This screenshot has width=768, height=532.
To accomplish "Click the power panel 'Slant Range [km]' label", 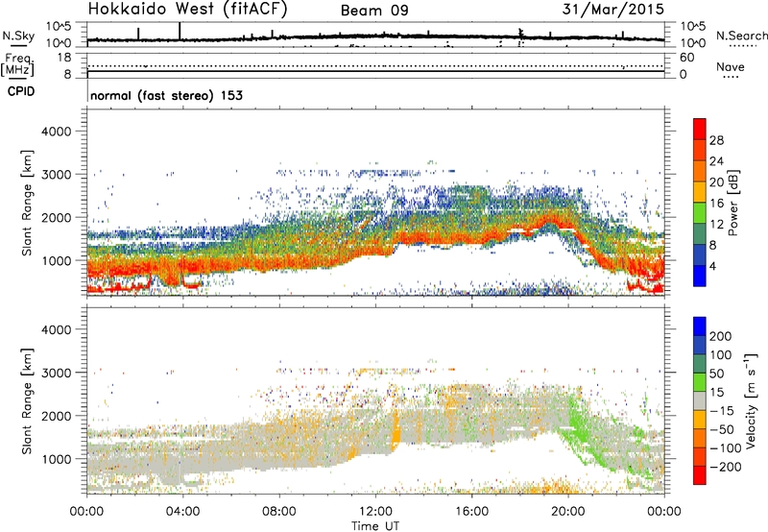I will 27,203.
